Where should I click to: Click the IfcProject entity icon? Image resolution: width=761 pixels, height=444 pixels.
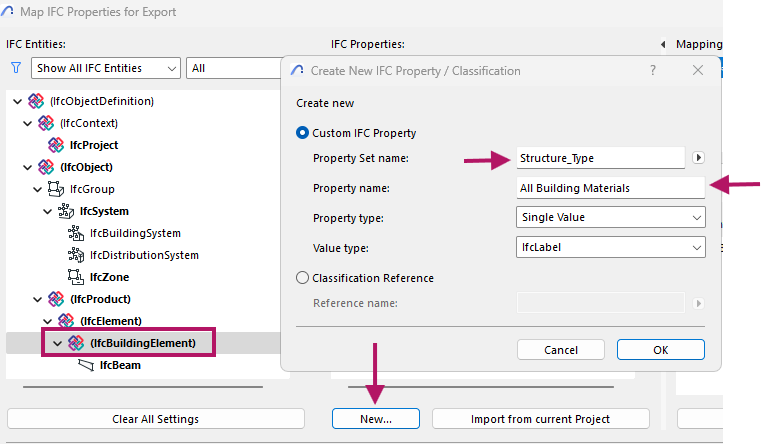(57, 145)
